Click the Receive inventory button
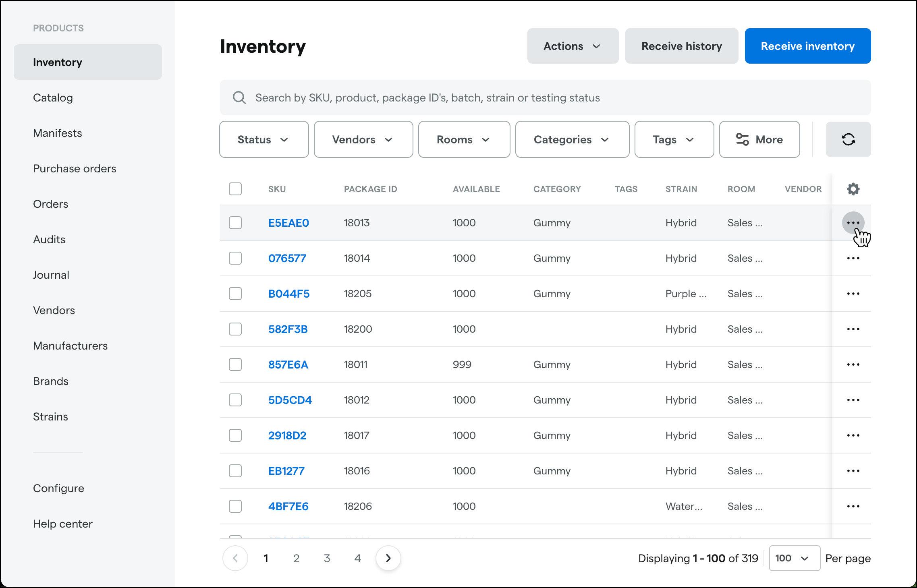The image size is (917, 588). tap(807, 46)
